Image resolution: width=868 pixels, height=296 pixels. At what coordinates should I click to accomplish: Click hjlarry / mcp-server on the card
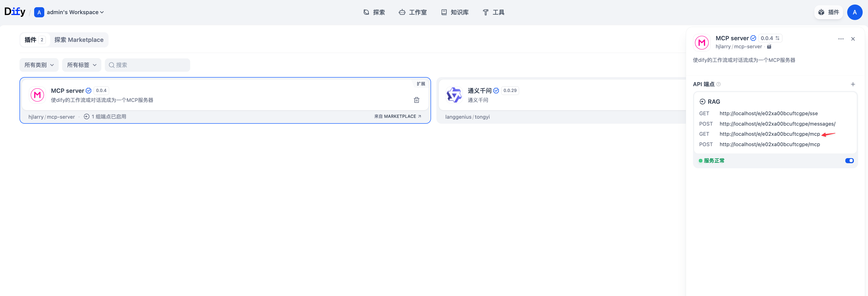click(x=51, y=117)
